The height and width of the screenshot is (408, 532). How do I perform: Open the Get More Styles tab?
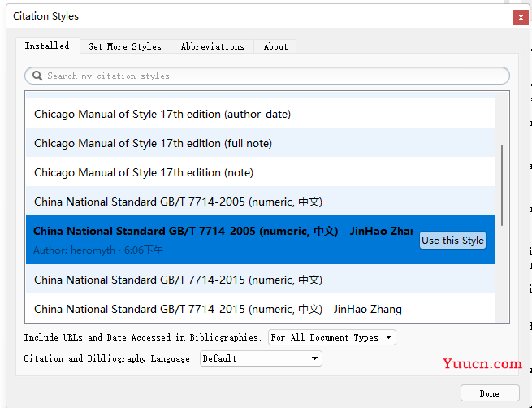pos(125,46)
